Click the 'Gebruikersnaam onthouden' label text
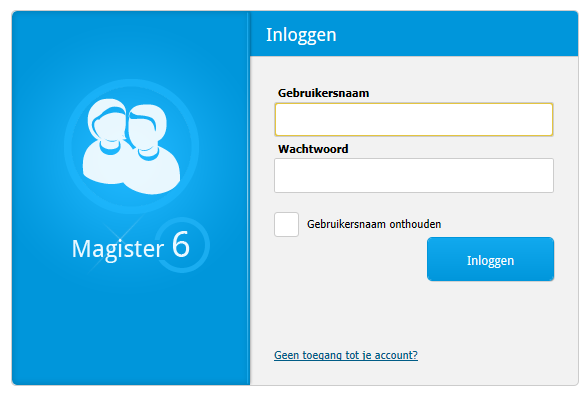 click(374, 224)
